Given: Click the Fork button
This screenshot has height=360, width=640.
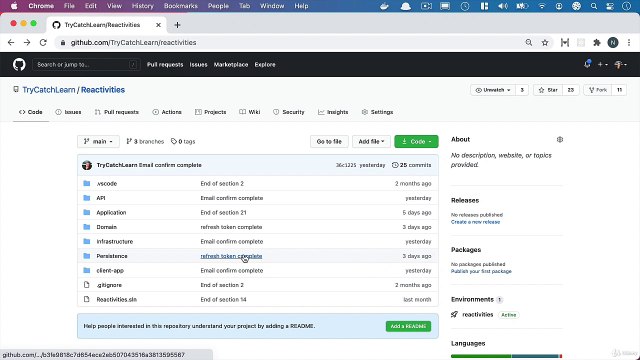Looking at the screenshot, I should point(598,90).
